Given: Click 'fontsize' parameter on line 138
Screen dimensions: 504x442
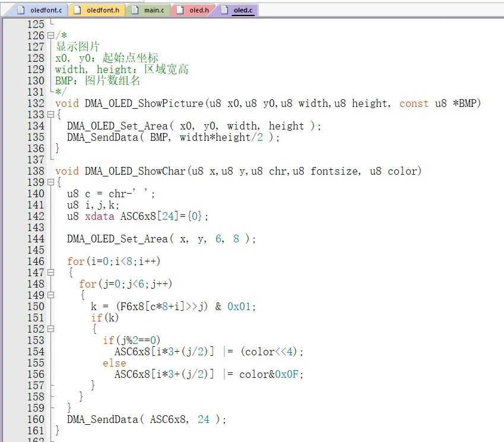Looking at the screenshot, I should pos(334,171).
